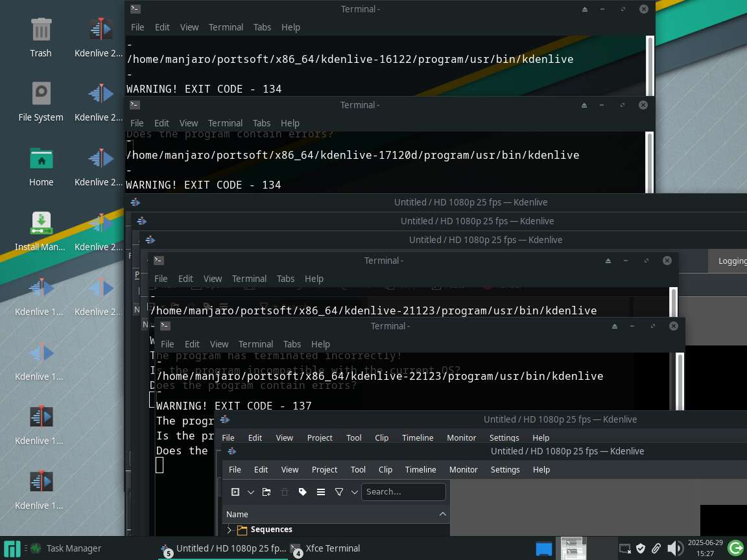Open the bin hamburger options menu
The image size is (747, 560).
(x=321, y=492)
